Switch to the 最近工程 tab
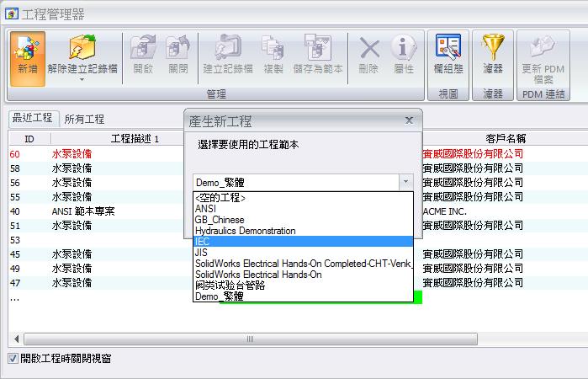The height and width of the screenshot is (379, 588). pos(32,118)
